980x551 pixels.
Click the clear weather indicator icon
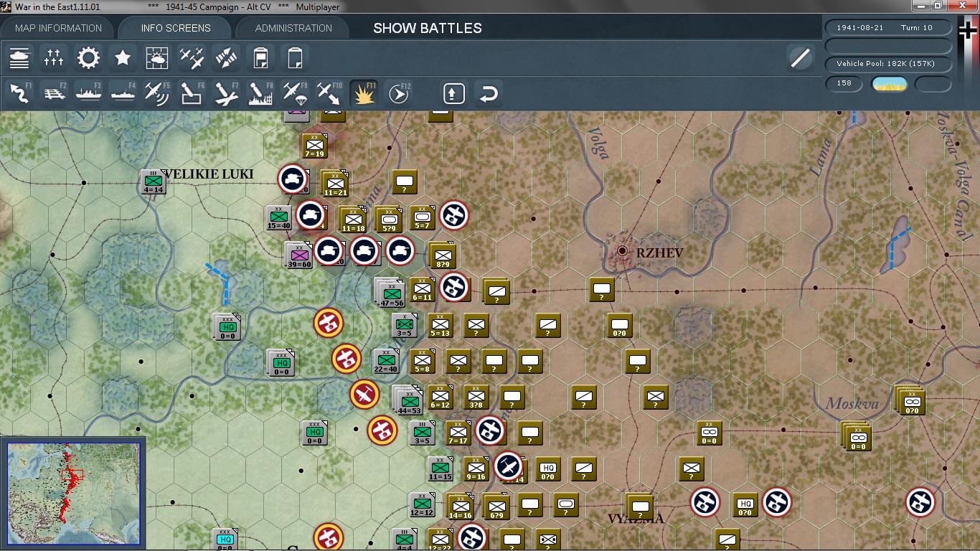pos(889,83)
